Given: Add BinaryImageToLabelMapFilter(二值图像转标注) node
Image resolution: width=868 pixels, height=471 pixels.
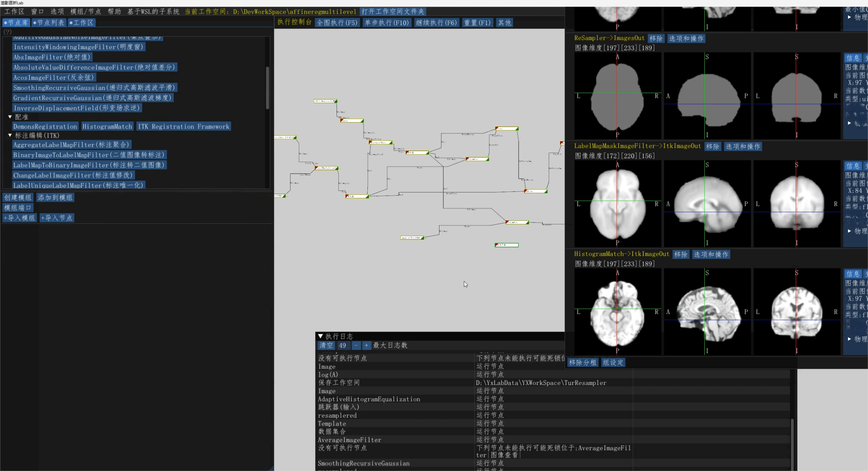Looking at the screenshot, I should point(89,155).
